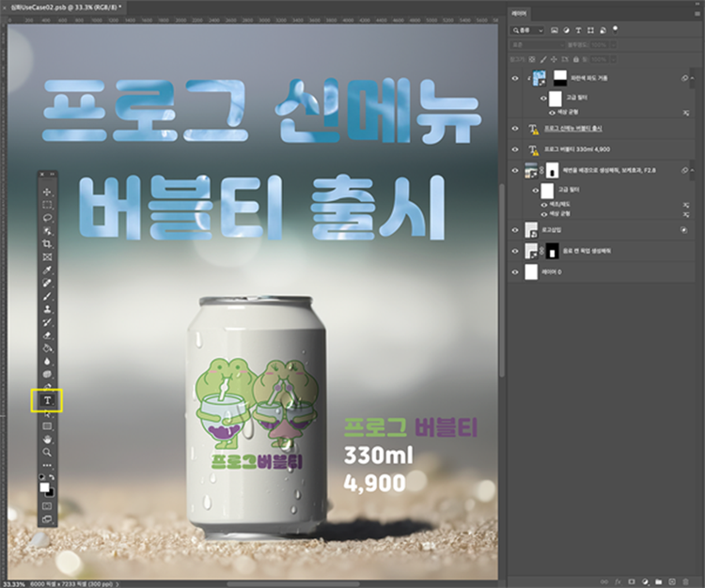
Task: Open the layer fill dropdown arrow
Action: [x=613, y=59]
